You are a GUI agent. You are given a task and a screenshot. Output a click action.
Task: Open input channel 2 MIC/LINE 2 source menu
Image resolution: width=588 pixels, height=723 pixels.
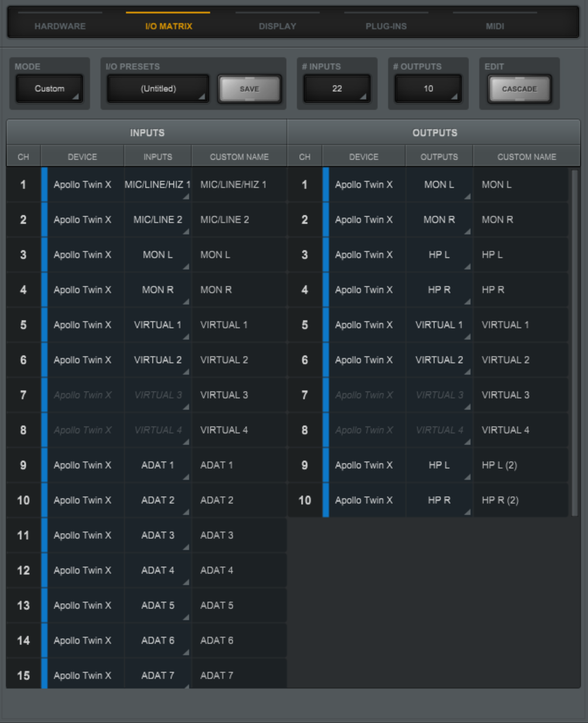tap(158, 220)
